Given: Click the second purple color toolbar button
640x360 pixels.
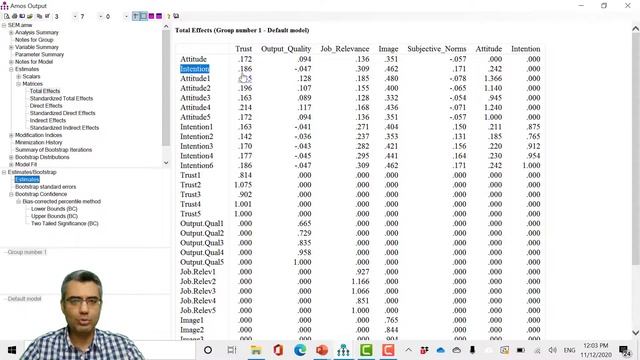Looking at the screenshot, I should (159, 16).
